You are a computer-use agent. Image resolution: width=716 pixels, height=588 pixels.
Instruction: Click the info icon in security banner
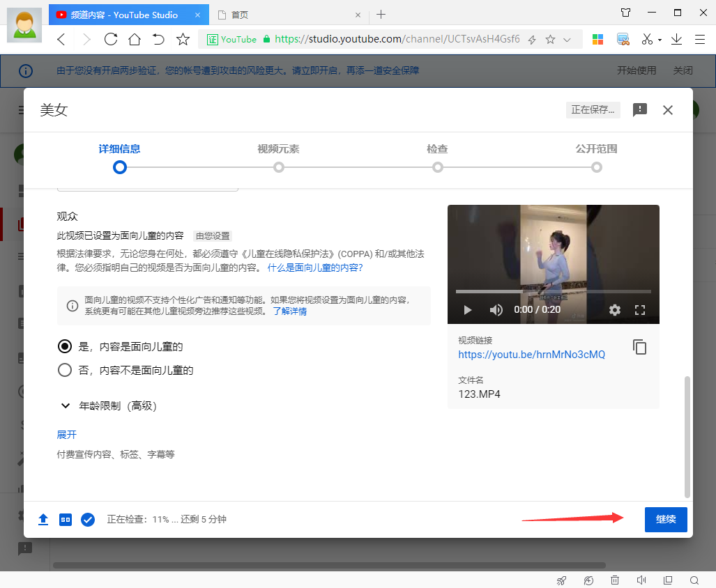[26, 70]
